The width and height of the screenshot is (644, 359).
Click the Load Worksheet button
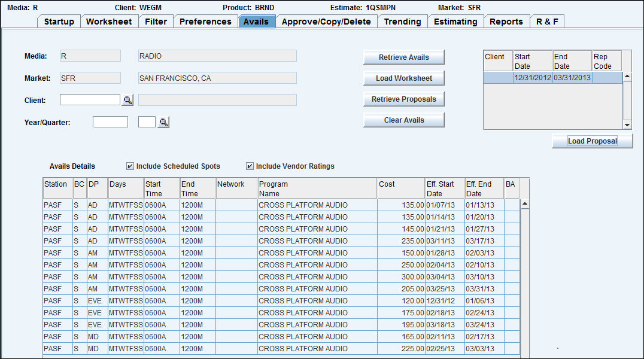(x=404, y=78)
